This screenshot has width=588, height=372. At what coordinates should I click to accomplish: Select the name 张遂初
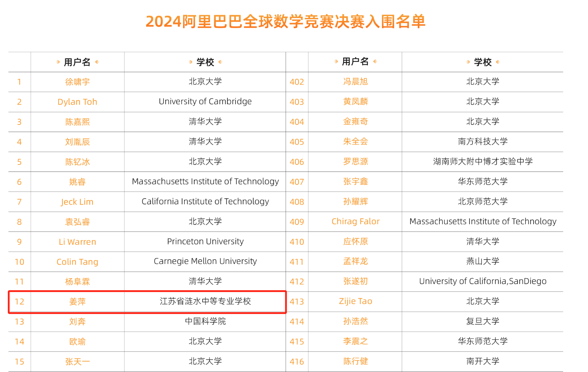[355, 281]
